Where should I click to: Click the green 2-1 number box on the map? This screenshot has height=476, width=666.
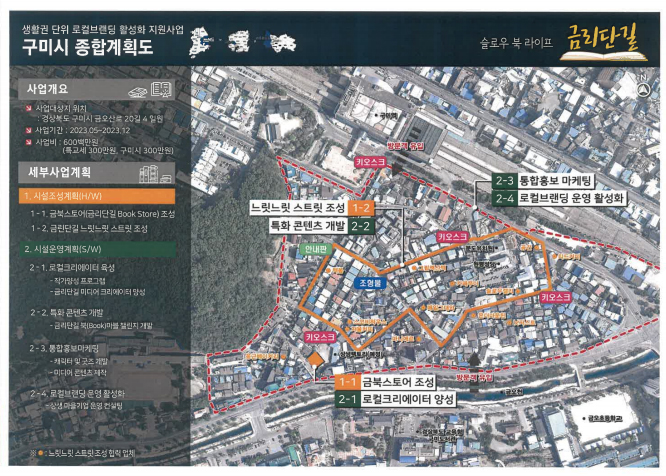(x=347, y=399)
